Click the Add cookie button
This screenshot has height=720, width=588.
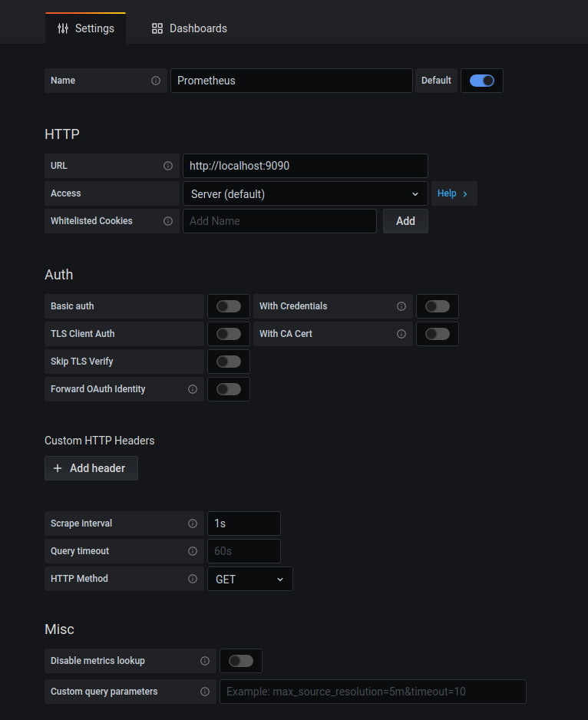pyautogui.click(x=405, y=221)
